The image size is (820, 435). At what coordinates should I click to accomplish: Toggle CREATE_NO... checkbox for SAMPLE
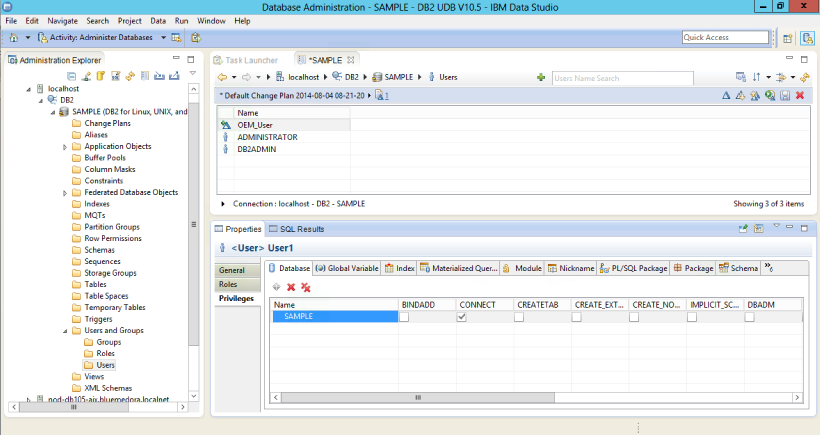pos(634,317)
